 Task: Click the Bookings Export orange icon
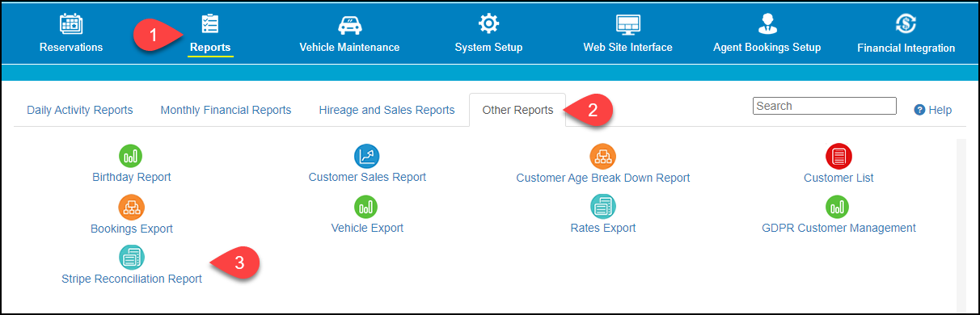pyautogui.click(x=131, y=207)
